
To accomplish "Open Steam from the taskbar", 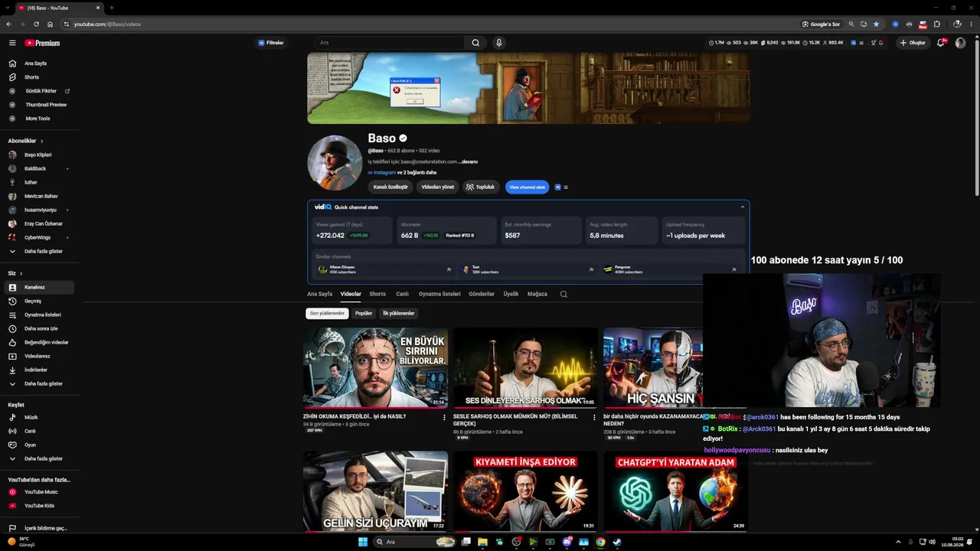I will tap(617, 542).
